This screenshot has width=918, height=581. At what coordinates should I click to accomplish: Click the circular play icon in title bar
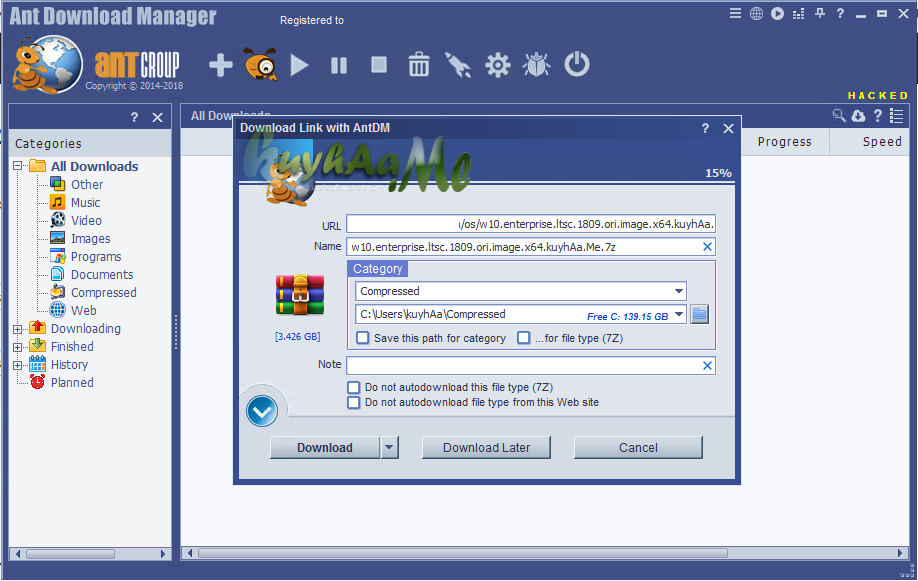coord(777,13)
